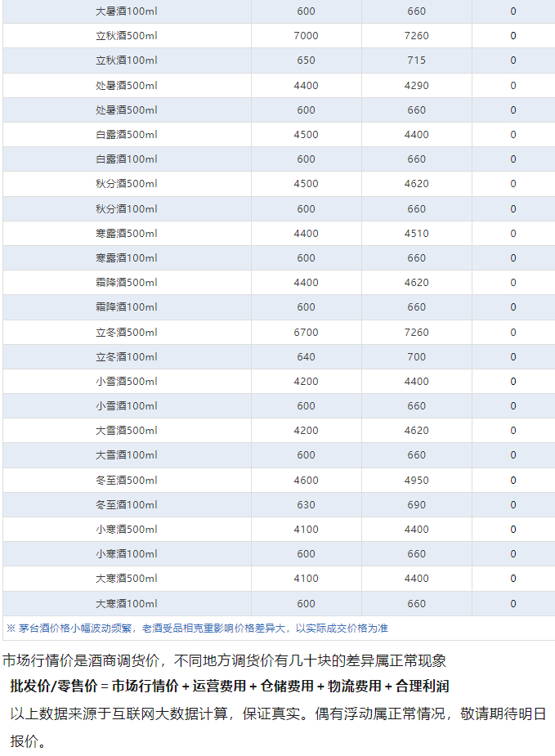Click the 大寒酒500ml product cell

127,579
